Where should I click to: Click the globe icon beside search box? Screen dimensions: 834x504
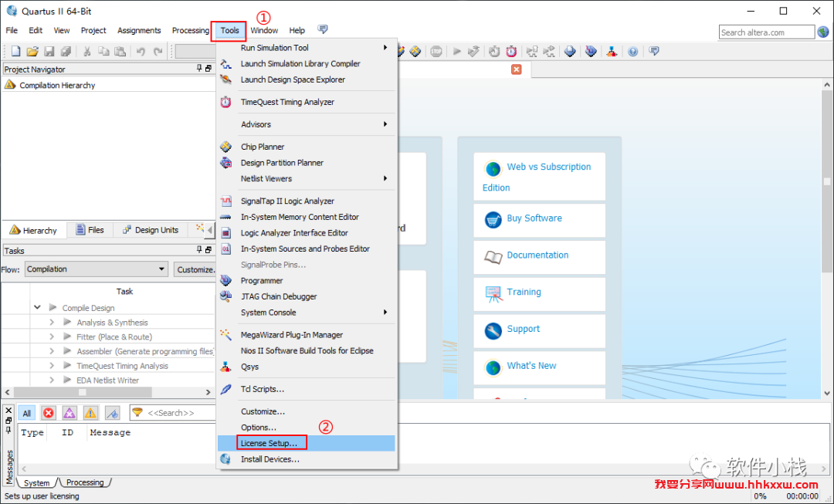point(823,32)
